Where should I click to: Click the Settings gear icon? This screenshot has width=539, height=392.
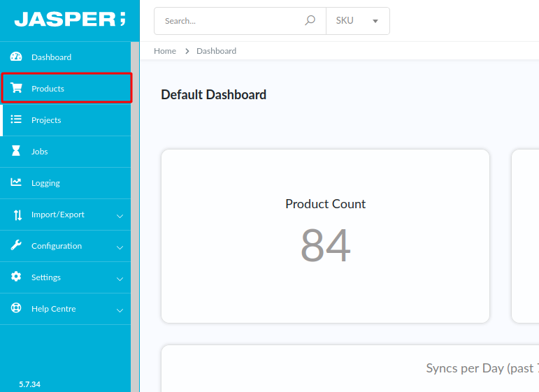tap(16, 277)
